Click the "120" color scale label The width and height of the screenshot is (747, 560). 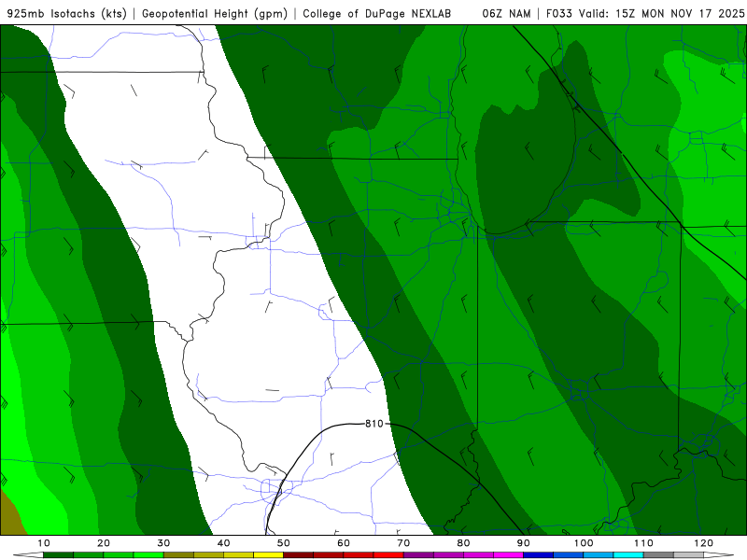pos(703,543)
